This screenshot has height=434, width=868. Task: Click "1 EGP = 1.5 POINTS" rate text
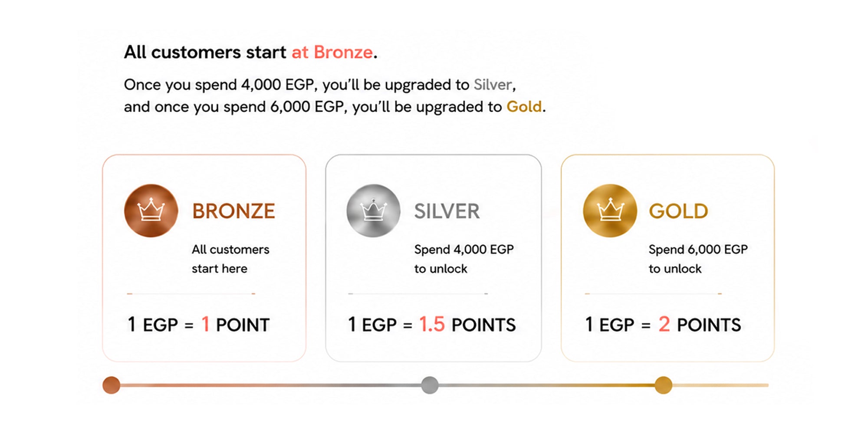point(432,325)
